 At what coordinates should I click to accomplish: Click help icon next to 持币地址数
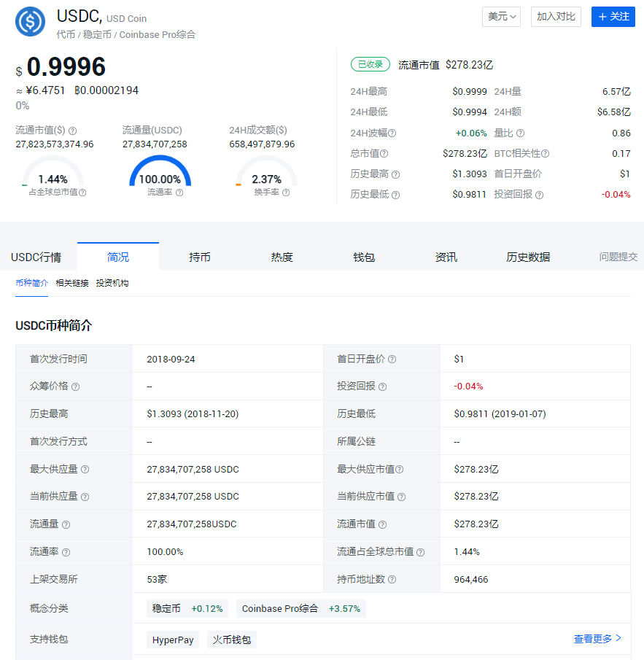(392, 580)
